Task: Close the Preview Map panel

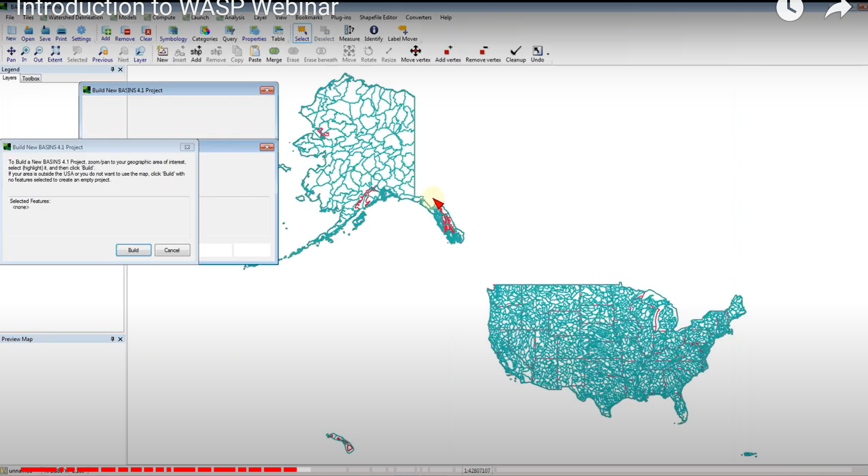Action: (120, 339)
